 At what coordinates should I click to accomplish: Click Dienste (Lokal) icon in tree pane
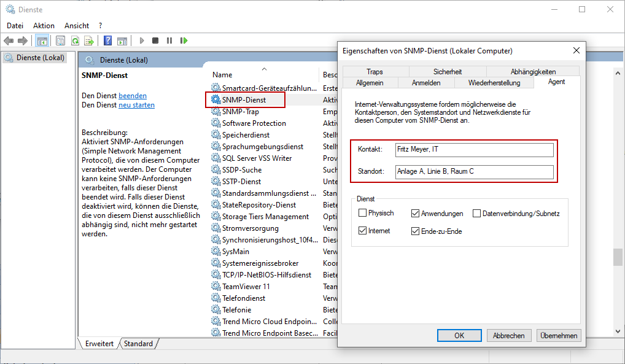(x=9, y=58)
